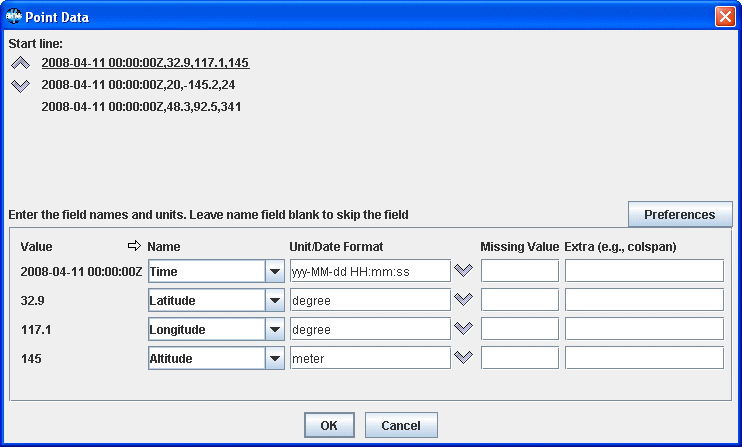
Task: Click the Extra (e.g., colspan) header
Action: pyautogui.click(x=620, y=246)
